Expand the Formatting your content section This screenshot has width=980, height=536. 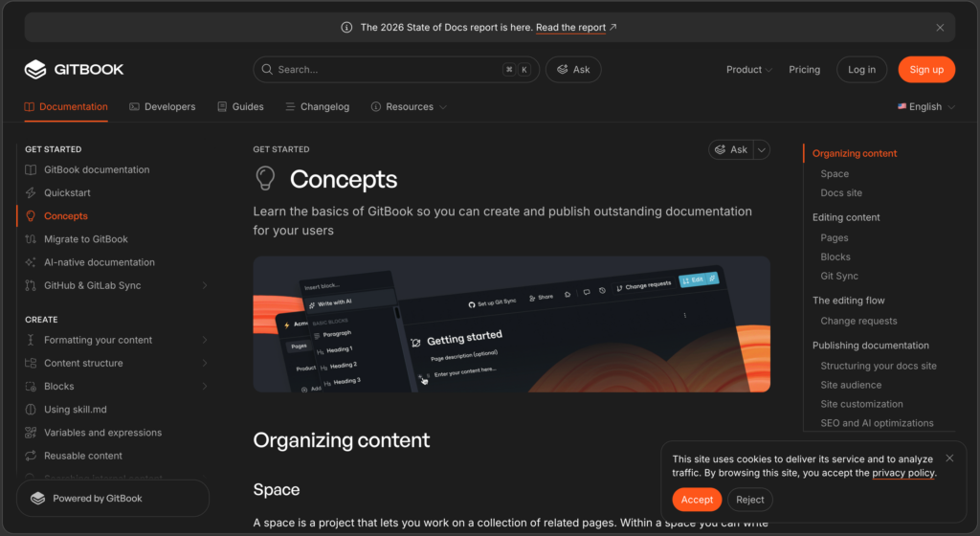point(205,340)
